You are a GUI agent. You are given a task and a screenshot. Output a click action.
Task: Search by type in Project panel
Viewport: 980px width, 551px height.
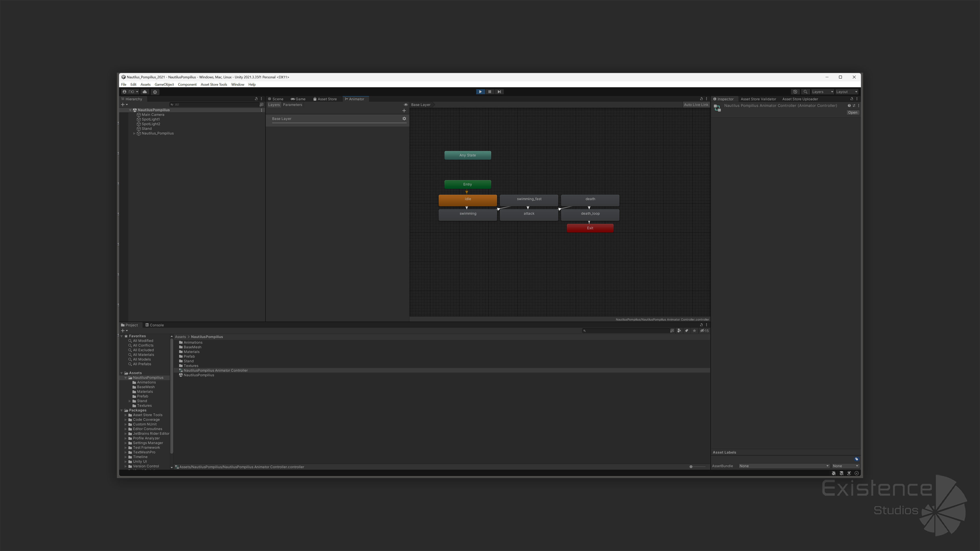[679, 330]
